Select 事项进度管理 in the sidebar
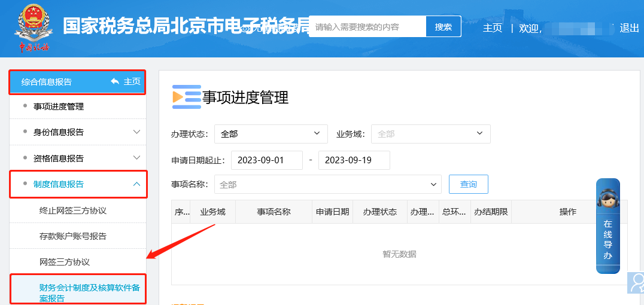The image size is (644, 305). 59,106
